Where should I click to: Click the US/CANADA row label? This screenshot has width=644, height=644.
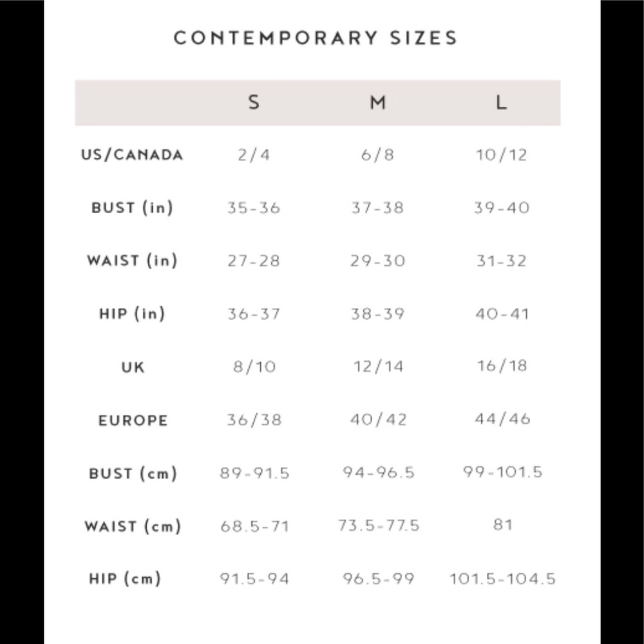[x=132, y=155]
